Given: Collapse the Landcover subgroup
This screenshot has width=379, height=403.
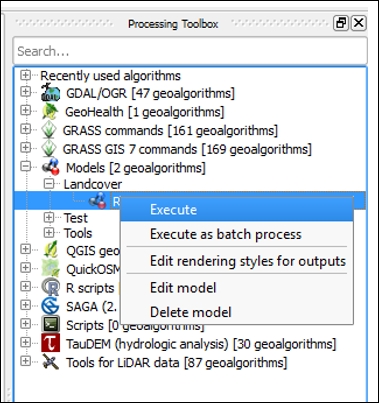Looking at the screenshot, I should click(49, 184).
